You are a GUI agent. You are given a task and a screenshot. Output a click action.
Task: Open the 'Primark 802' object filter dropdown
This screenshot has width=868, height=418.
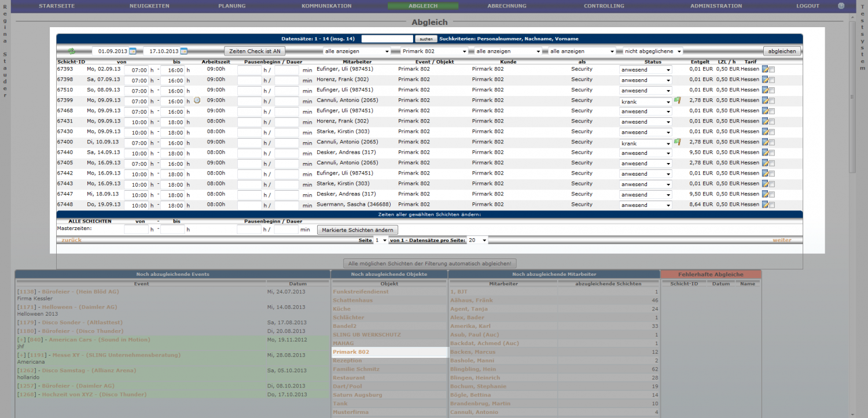434,51
